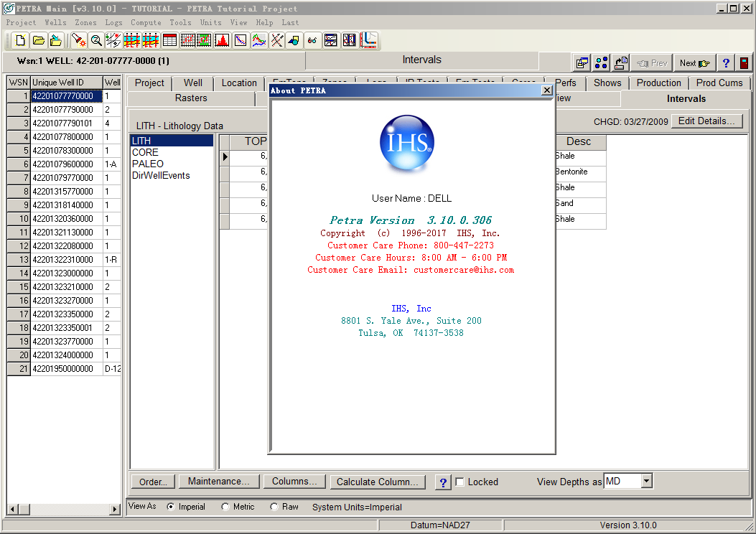Viewport: 756px width, 534px height.
Task: Select the flashlight search toolbar icon
Action: pyautogui.click(x=78, y=40)
